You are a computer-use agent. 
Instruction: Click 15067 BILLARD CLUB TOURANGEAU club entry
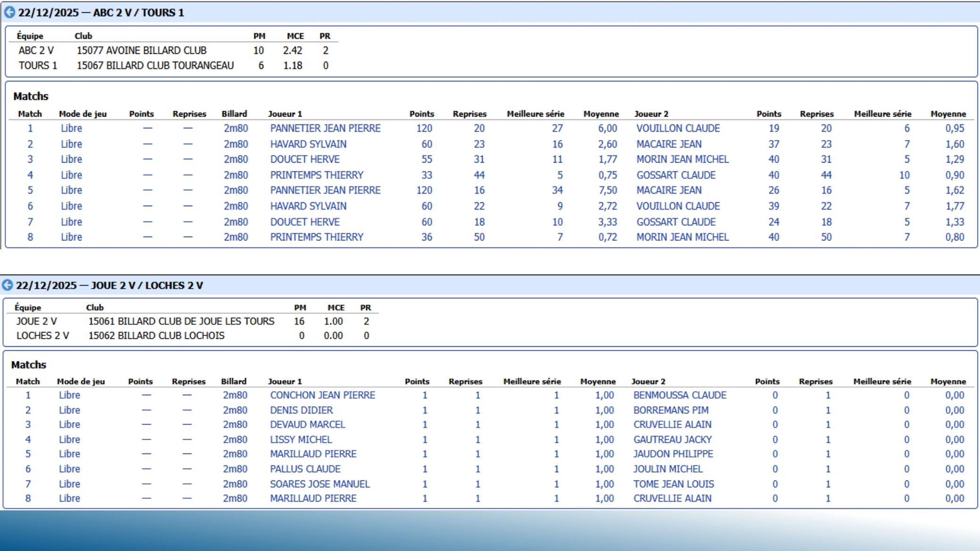point(155,66)
